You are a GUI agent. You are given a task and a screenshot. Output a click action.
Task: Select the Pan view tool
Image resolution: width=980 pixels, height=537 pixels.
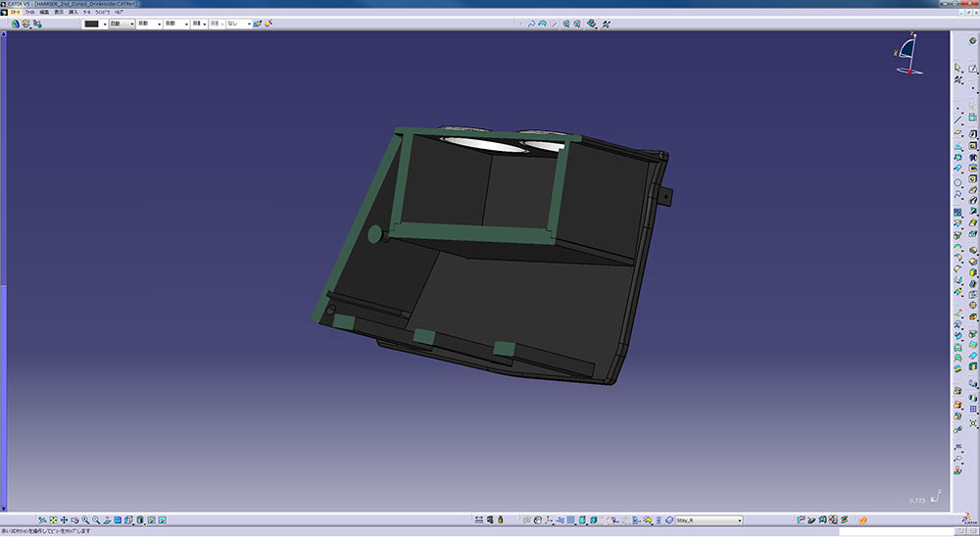pyautogui.click(x=64, y=519)
